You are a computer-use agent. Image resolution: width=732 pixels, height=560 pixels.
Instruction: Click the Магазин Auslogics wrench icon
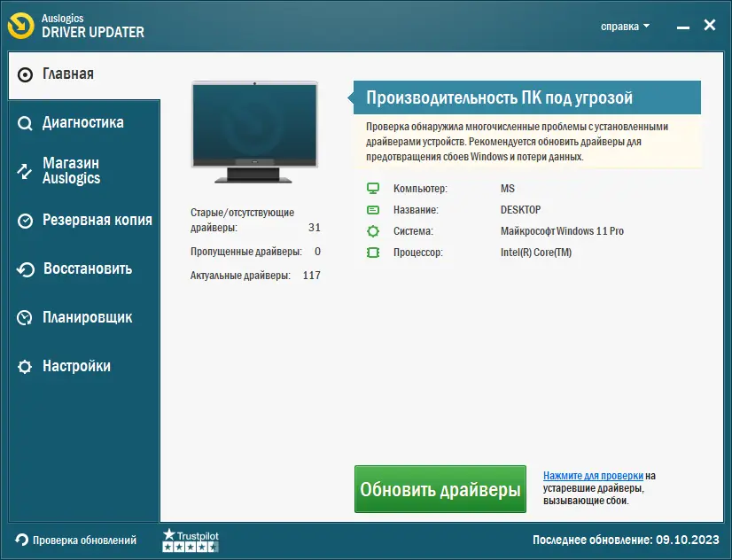[27, 170]
